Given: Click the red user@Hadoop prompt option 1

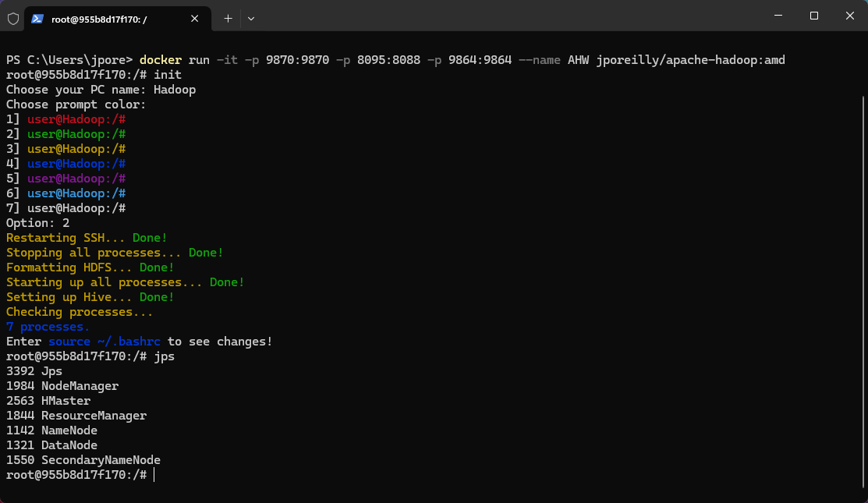Looking at the screenshot, I should pos(76,119).
